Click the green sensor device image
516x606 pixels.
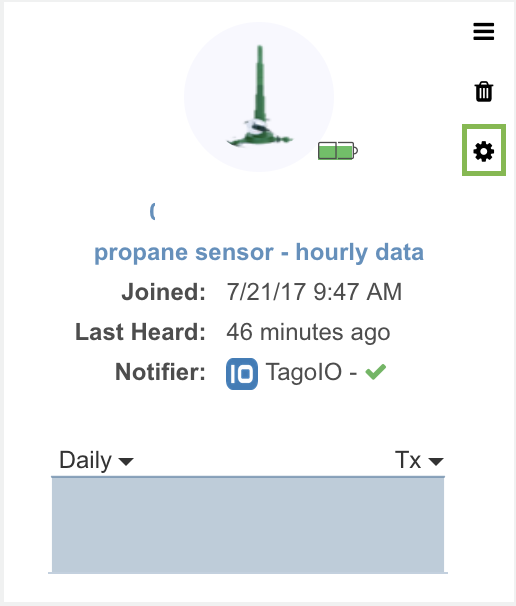click(259, 97)
